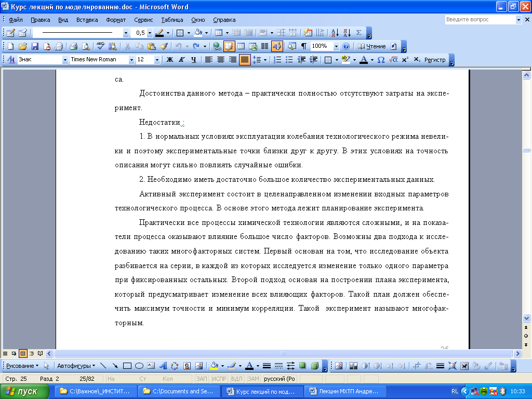Draw an oval shape tool

pyautogui.click(x=139, y=366)
